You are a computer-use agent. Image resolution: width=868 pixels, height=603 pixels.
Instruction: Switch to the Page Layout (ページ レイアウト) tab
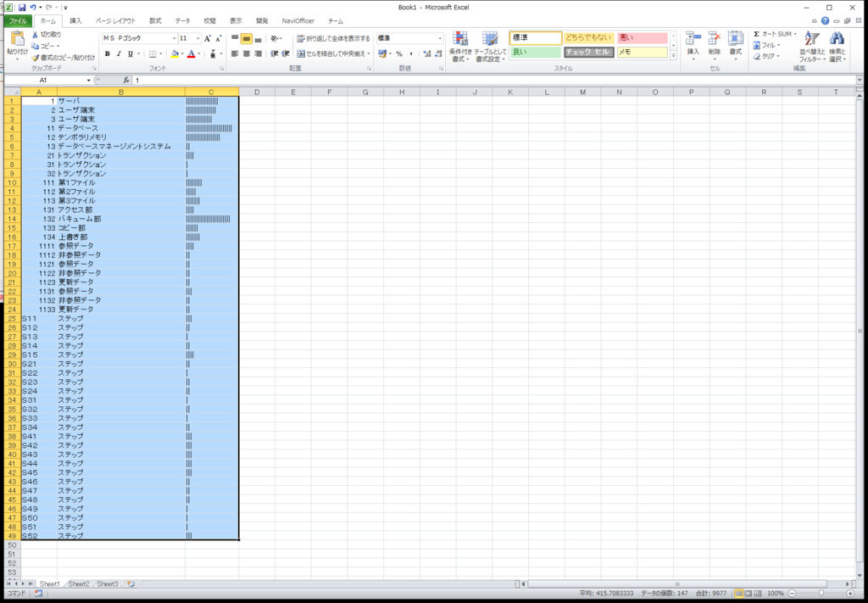tap(115, 21)
